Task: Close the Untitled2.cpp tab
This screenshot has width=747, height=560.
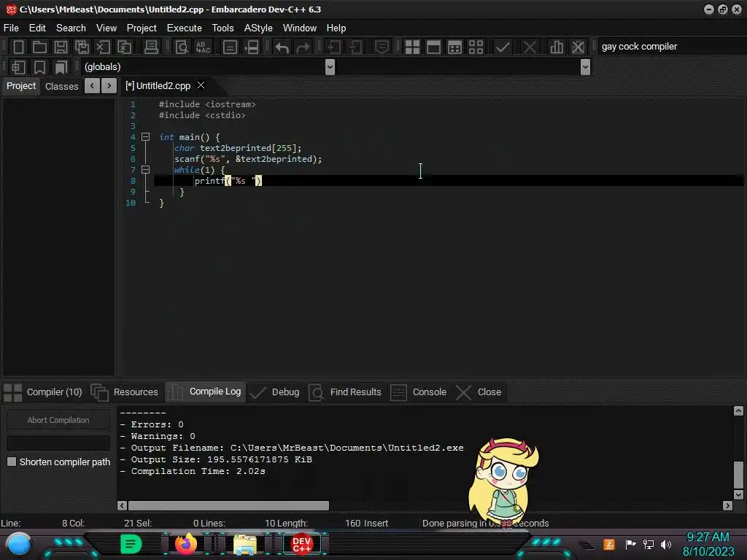Action: click(201, 85)
